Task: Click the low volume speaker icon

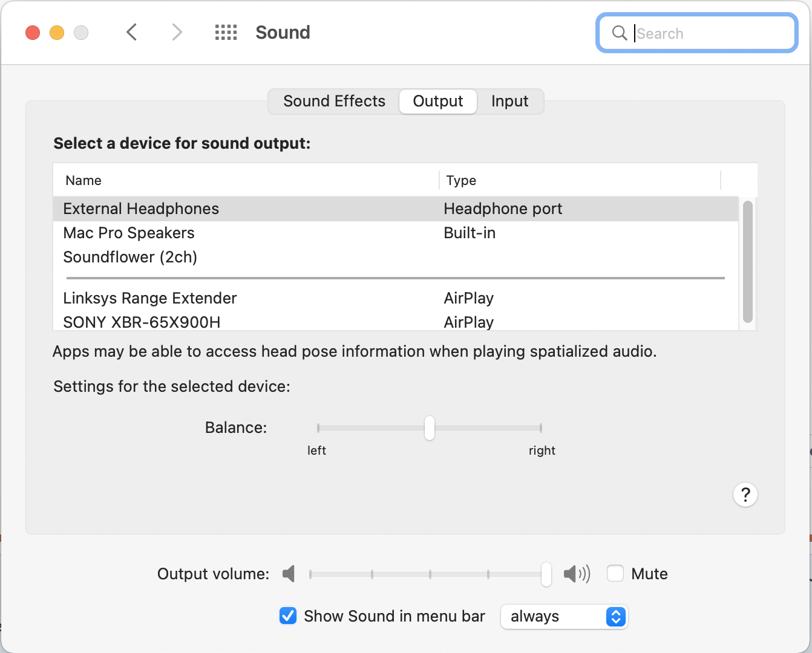Action: tap(289, 574)
